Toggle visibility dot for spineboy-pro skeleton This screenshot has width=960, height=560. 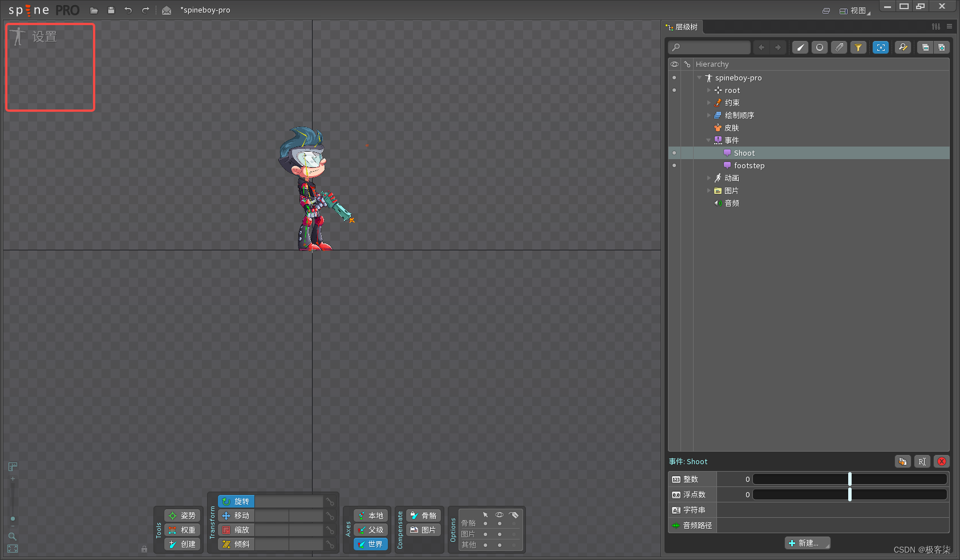coord(674,78)
